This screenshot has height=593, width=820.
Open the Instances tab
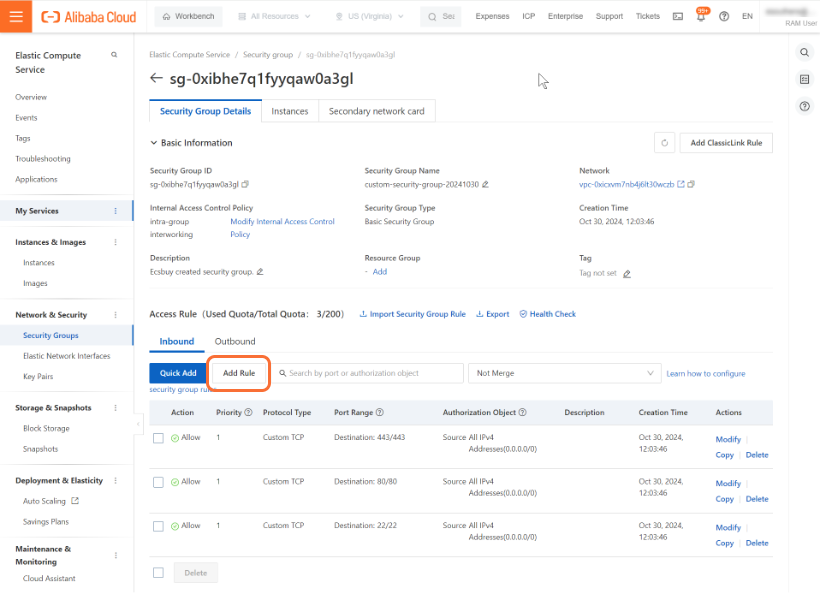pos(290,111)
